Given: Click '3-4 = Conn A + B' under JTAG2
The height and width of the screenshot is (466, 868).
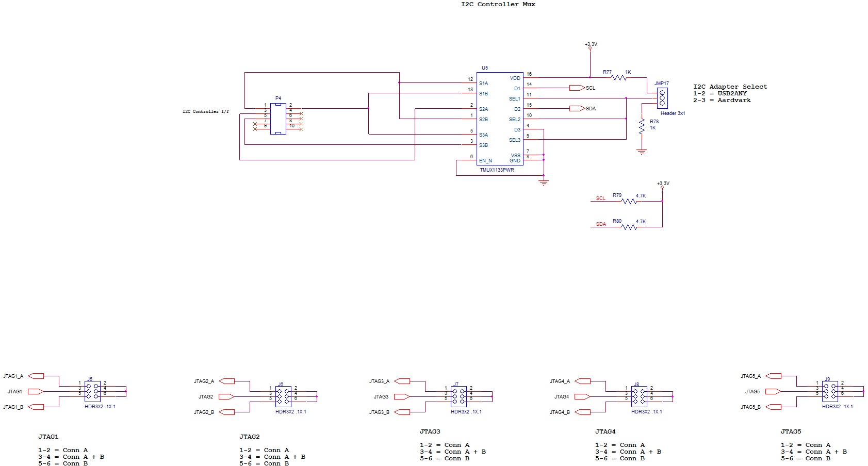Looking at the screenshot, I should tap(272, 457).
